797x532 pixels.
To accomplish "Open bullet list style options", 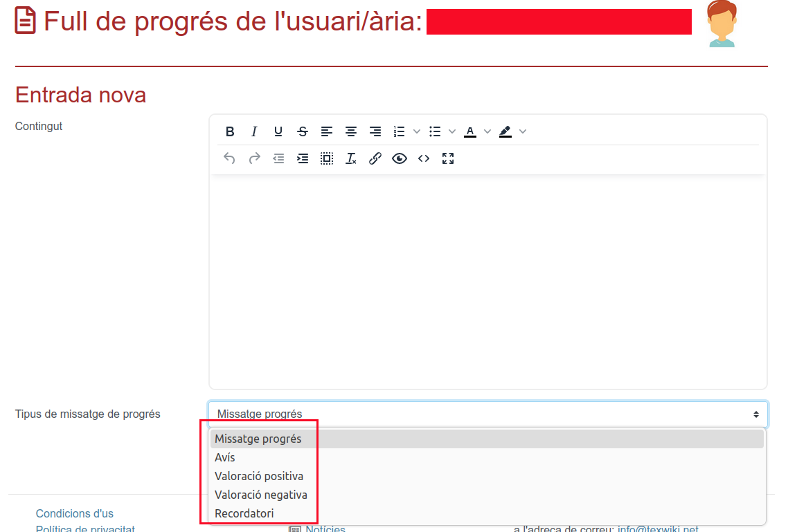I will click(452, 131).
